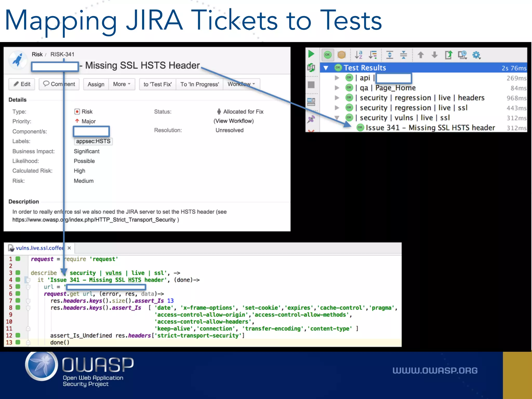Restore layout icon in test runner

311,102
